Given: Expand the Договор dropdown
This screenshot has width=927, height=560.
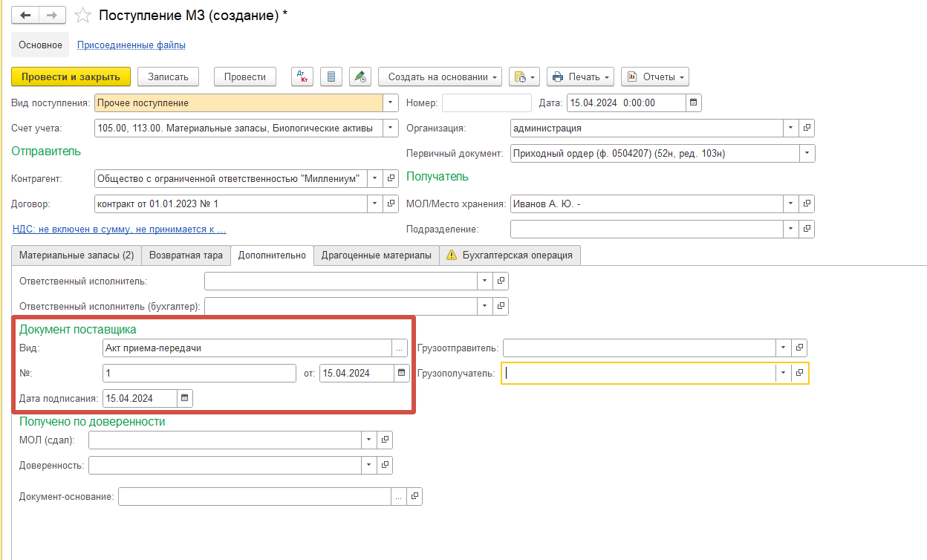Looking at the screenshot, I should [376, 204].
